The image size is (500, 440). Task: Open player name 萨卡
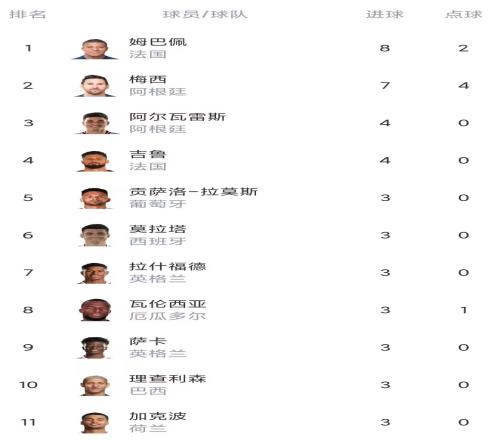[x=148, y=341]
